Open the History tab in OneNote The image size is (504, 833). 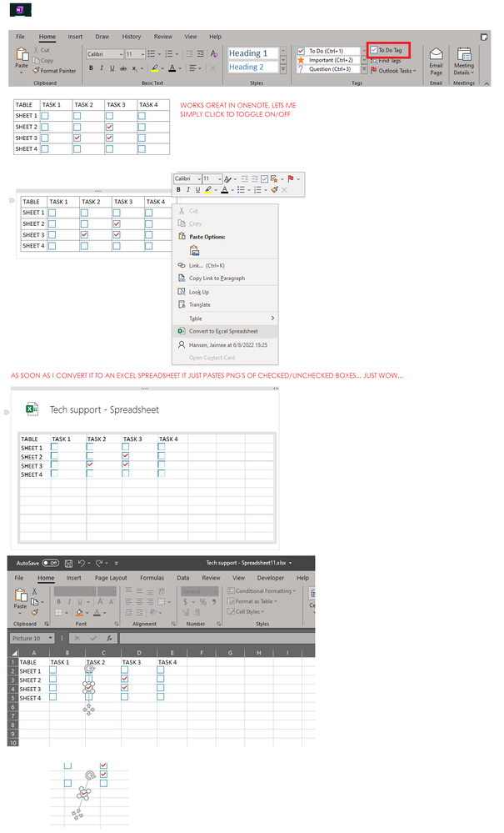(x=132, y=37)
